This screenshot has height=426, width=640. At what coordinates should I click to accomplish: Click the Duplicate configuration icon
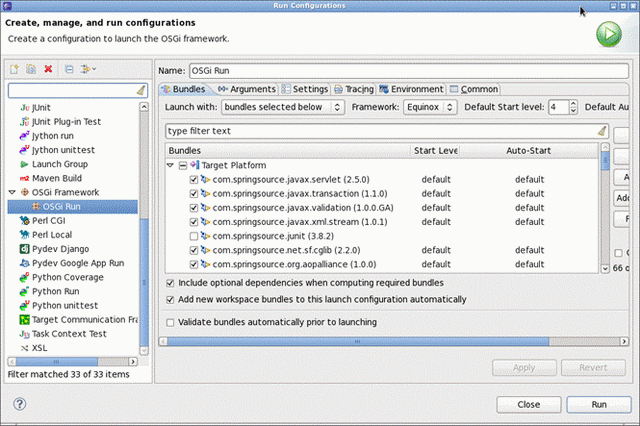[x=31, y=69]
